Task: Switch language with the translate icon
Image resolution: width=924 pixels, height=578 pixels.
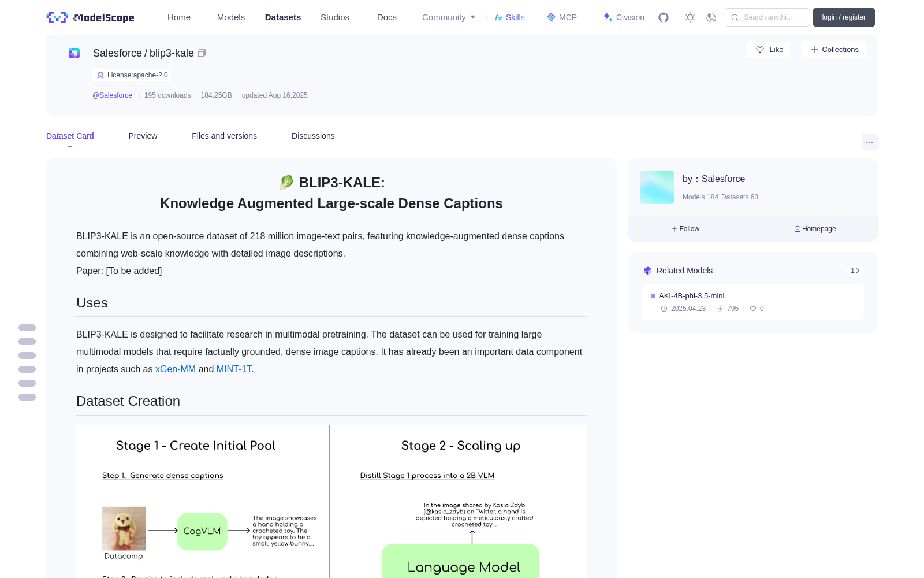Action: [x=711, y=17]
